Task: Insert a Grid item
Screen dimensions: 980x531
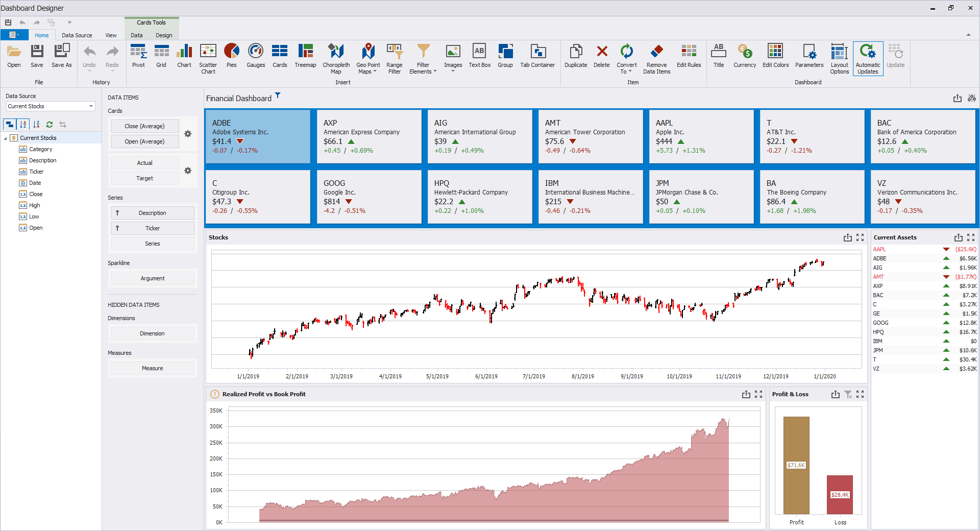Action: (x=161, y=56)
